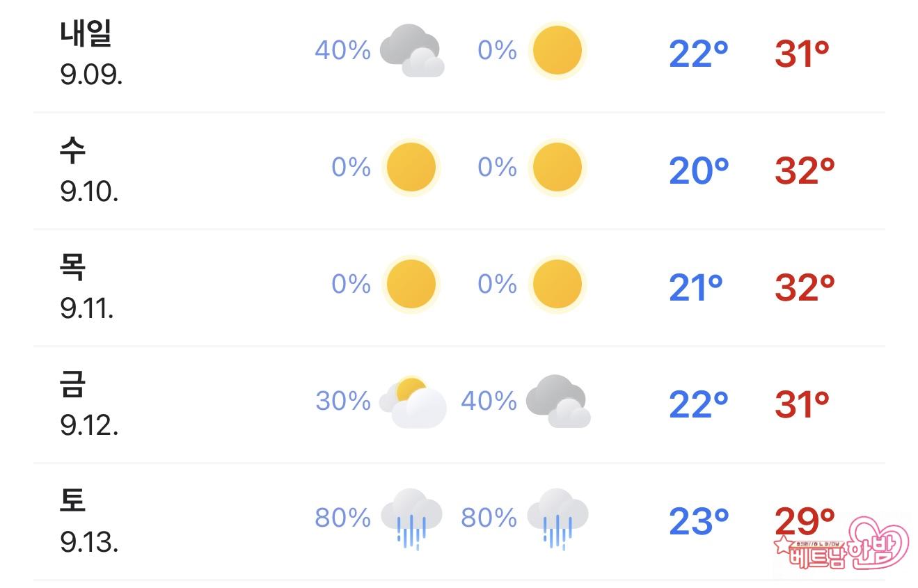Click Thursday's 21° low temperature
Image resolution: width=918 pixels, height=588 pixels.
point(696,287)
